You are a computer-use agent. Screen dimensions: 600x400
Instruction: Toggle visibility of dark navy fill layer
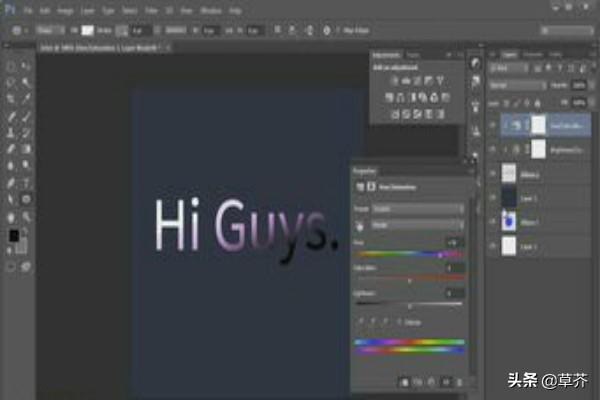coord(493,198)
